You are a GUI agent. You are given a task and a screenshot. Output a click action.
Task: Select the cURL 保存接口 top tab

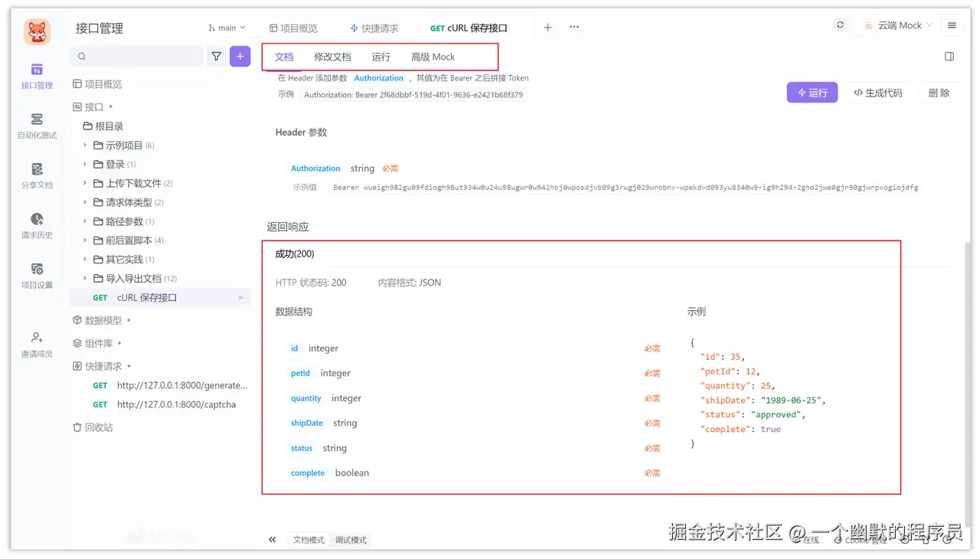coord(469,28)
